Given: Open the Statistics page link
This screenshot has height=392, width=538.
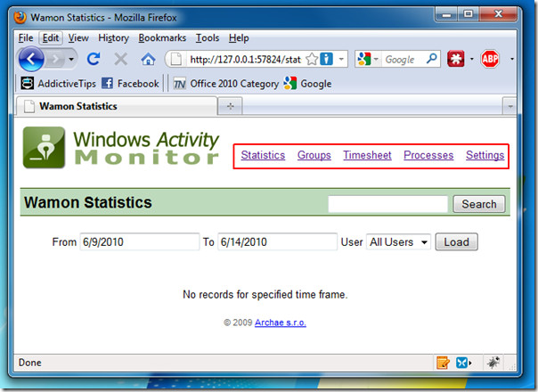Looking at the screenshot, I should tap(263, 155).
